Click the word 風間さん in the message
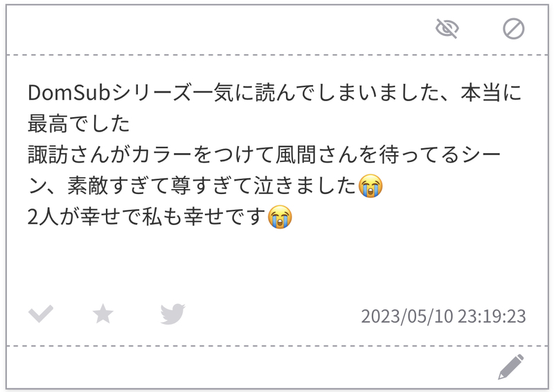Image resolution: width=554 pixels, height=392 pixels. coord(306,155)
